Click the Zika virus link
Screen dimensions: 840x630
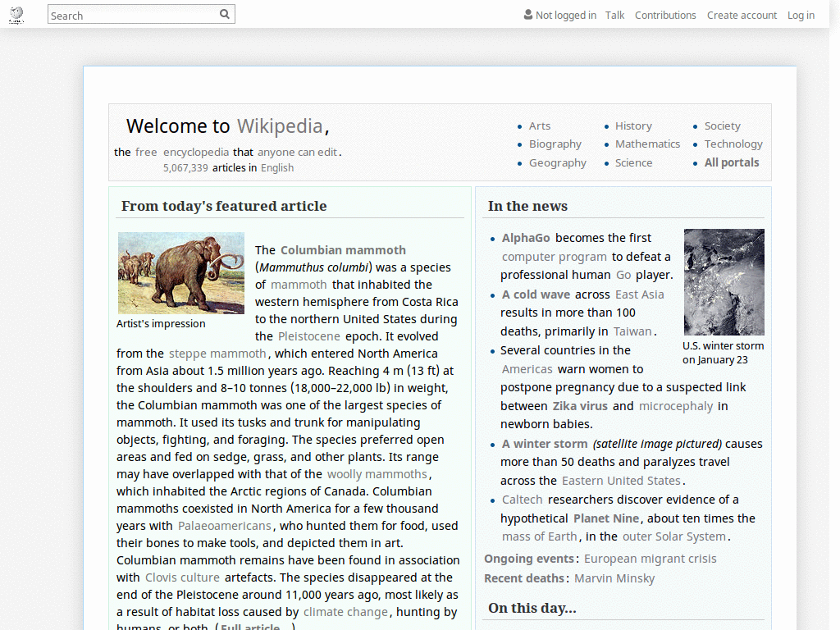tap(580, 405)
